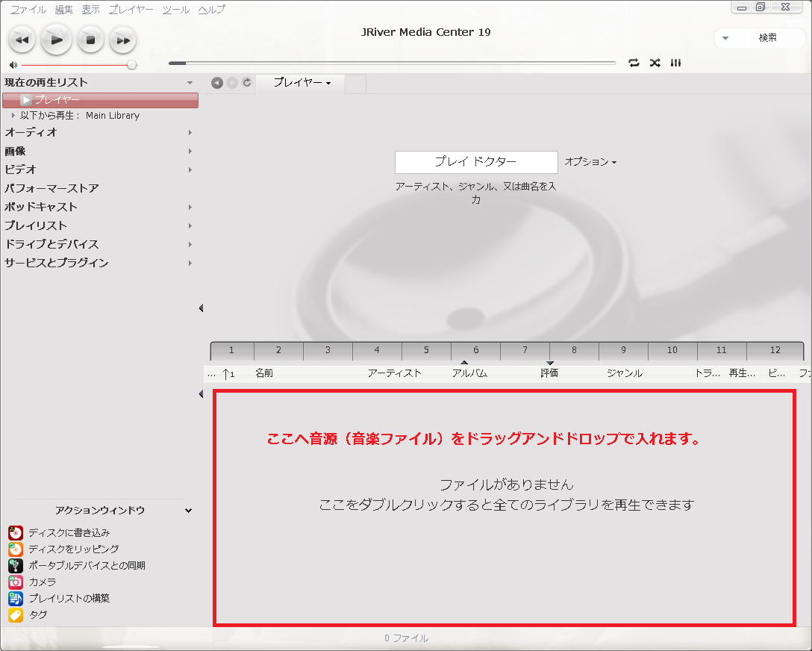Click the プレイ ドクター input field
This screenshot has width=812, height=651.
476,162
